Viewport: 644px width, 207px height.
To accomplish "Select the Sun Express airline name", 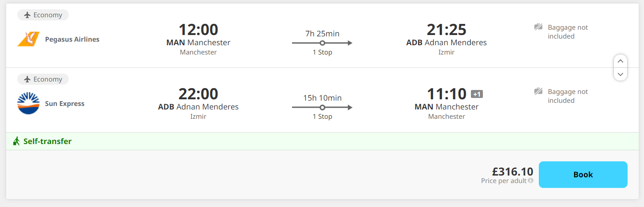I will (x=65, y=104).
